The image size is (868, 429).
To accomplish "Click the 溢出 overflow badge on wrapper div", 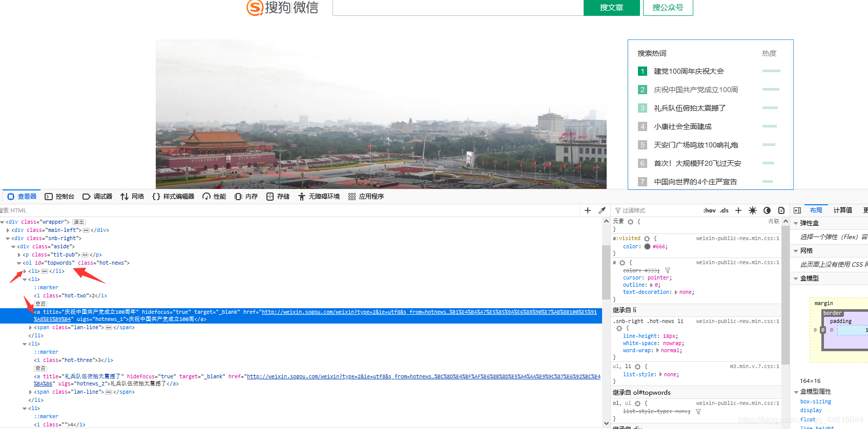I will [78, 222].
